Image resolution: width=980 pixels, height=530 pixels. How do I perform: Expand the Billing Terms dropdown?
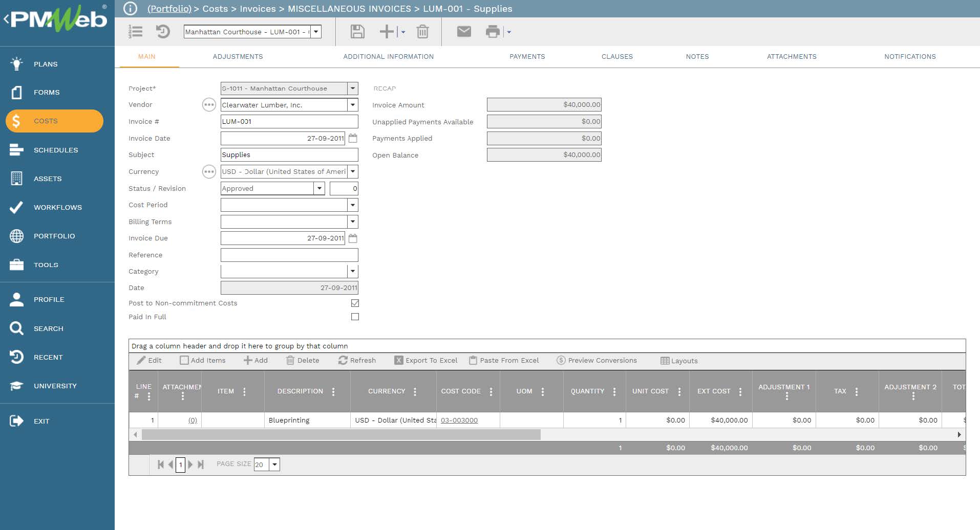point(352,222)
